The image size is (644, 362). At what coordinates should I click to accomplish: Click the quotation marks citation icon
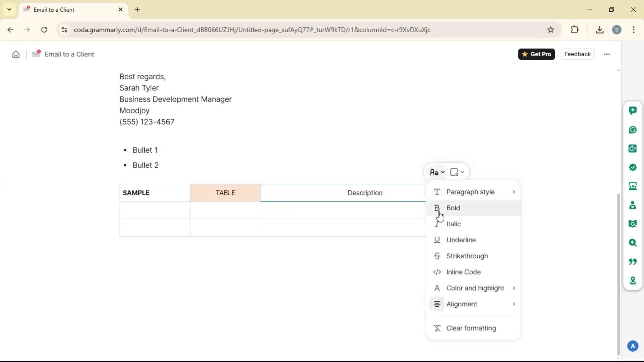[633, 261]
